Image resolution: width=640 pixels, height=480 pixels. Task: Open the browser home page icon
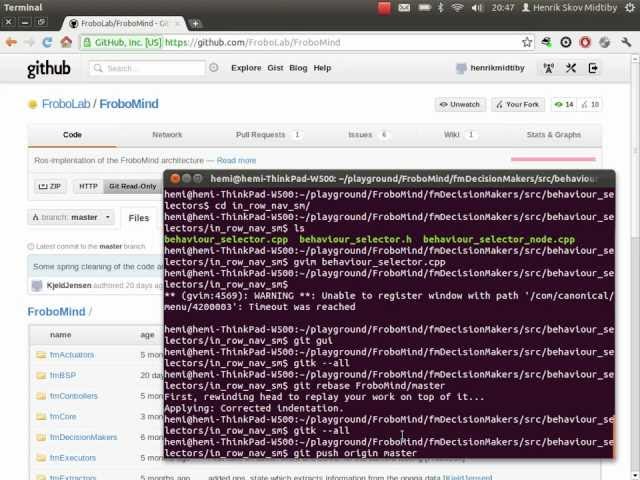click(x=66, y=42)
